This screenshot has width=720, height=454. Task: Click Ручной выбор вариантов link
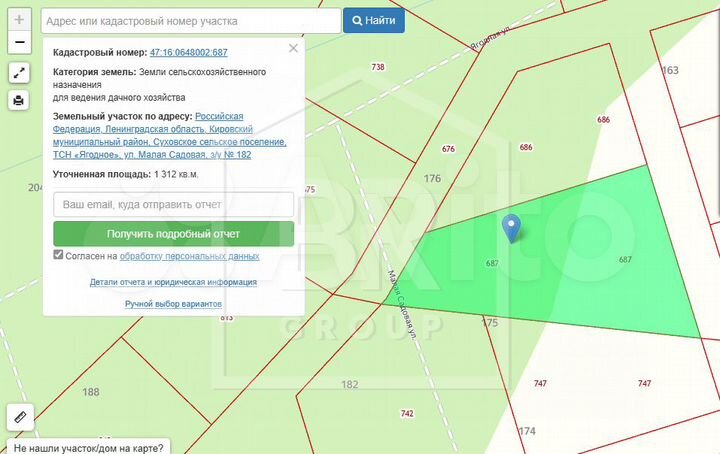pyautogui.click(x=173, y=303)
